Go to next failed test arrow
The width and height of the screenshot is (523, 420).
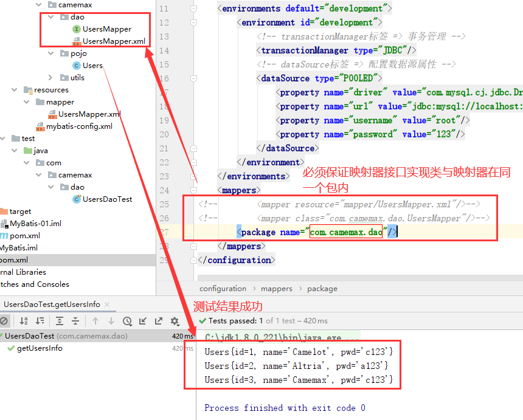(x=111, y=321)
